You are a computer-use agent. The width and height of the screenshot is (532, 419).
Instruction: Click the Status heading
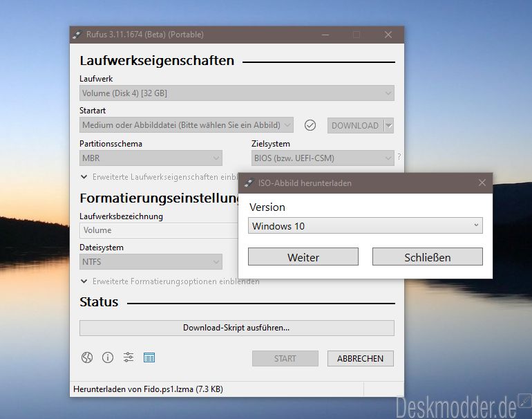(99, 302)
